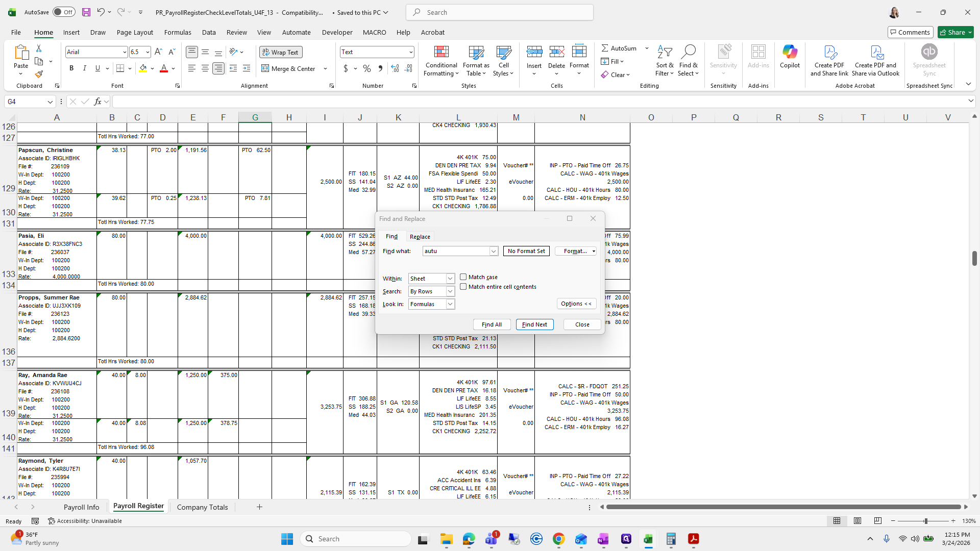Click the zoom slider in status bar
980x551 pixels.
(925, 521)
